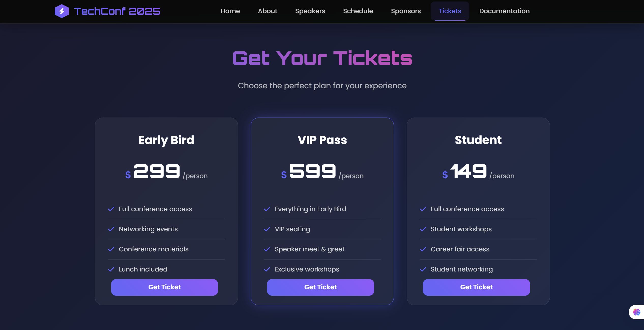Screen dimensions: 644x330
Task: Click checkmark icon next to Lunch included
Action: (x=111, y=269)
